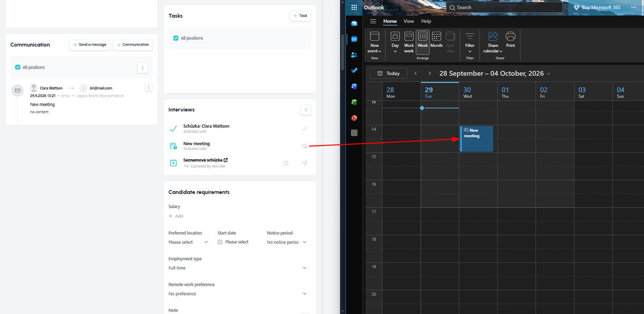Open Calendar in the Outlook sidebar

[x=354, y=39]
